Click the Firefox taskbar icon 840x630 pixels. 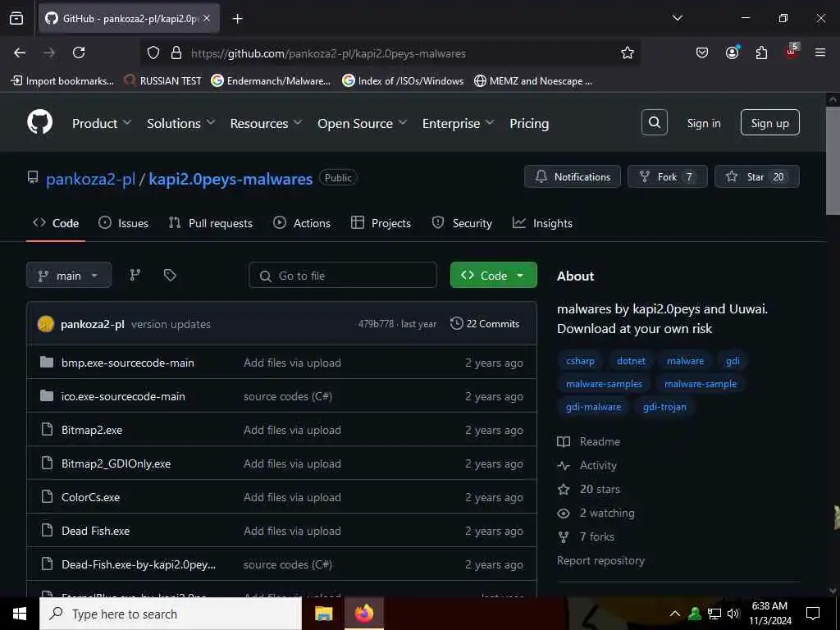click(363, 614)
